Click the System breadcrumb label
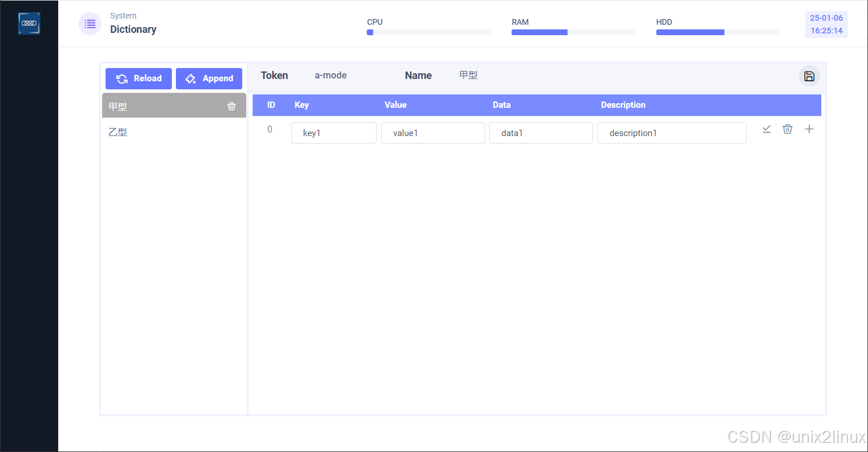 coord(123,16)
